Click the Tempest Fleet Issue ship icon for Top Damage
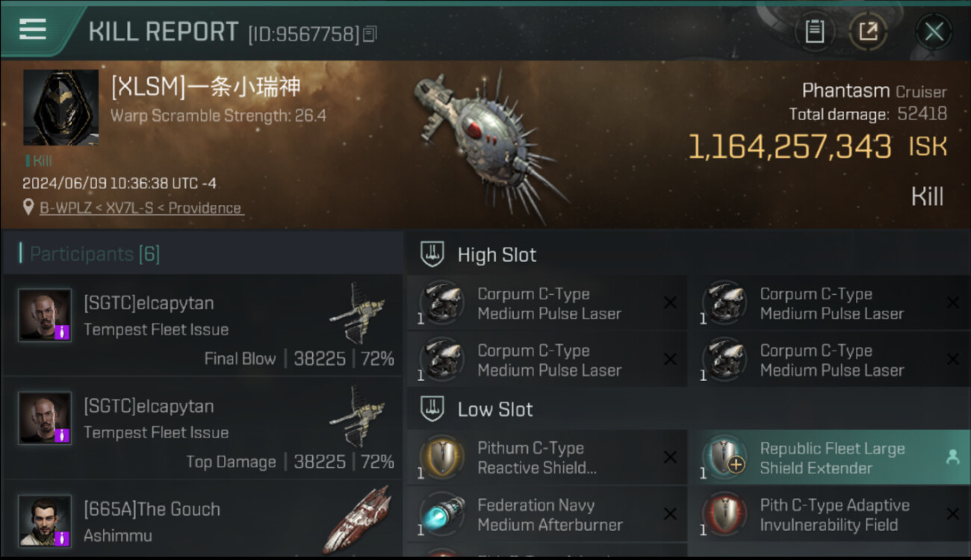This screenshot has height=560, width=971. pyautogui.click(x=357, y=417)
